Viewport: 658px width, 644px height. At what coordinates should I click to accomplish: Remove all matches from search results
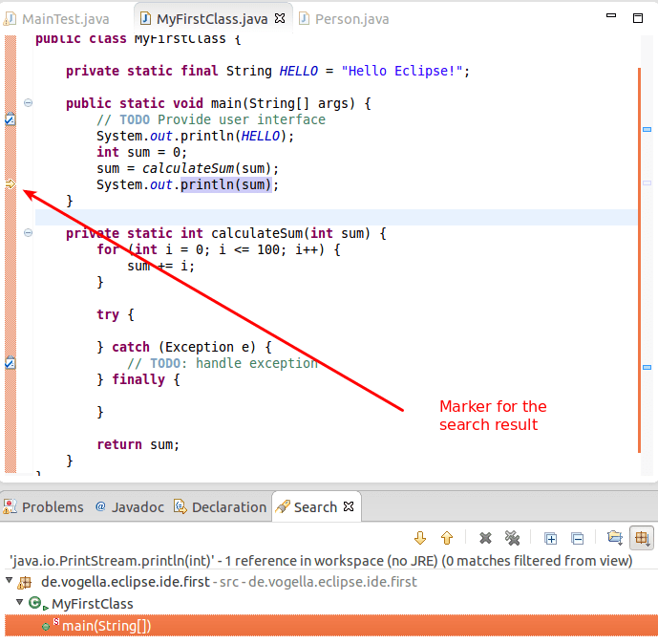coord(513,538)
